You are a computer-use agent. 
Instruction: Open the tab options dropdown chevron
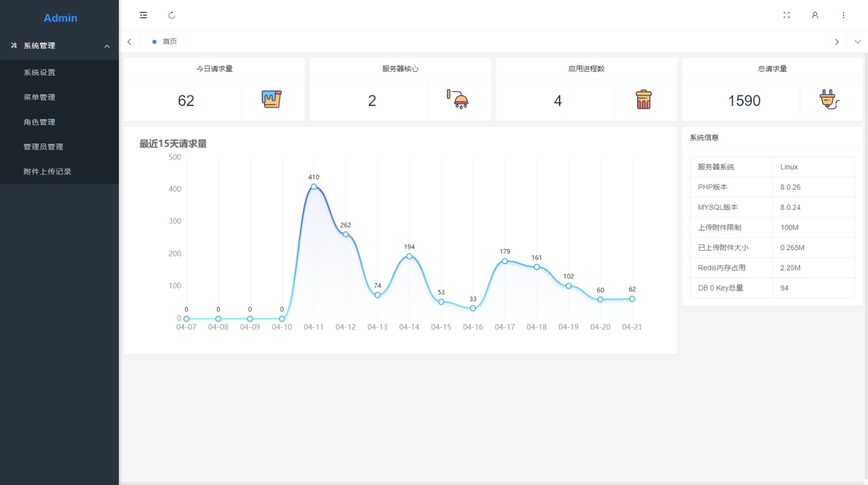(857, 41)
